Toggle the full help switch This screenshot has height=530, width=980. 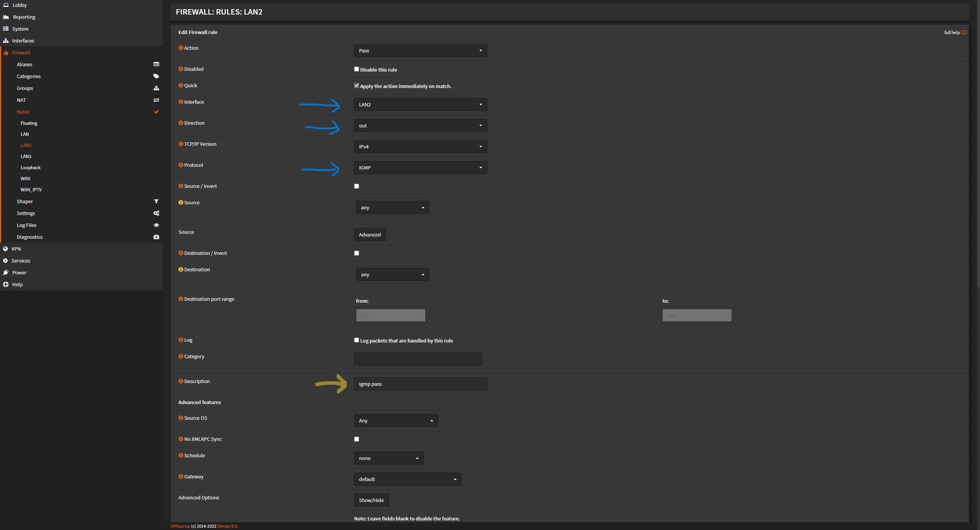964,32
